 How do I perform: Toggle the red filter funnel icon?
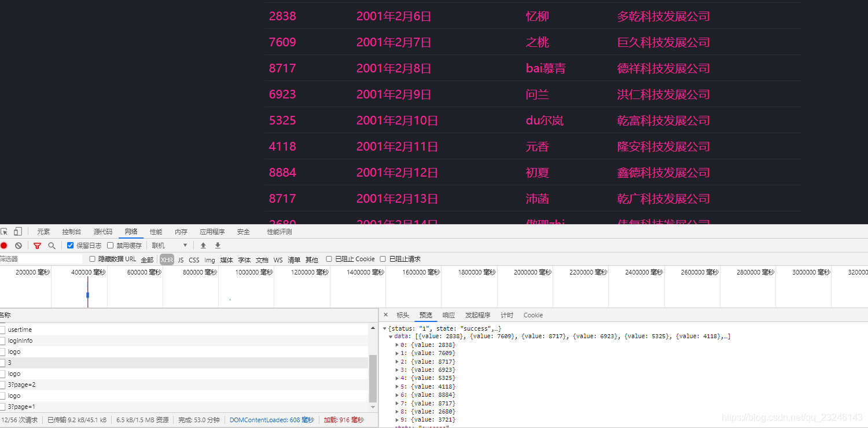(37, 246)
